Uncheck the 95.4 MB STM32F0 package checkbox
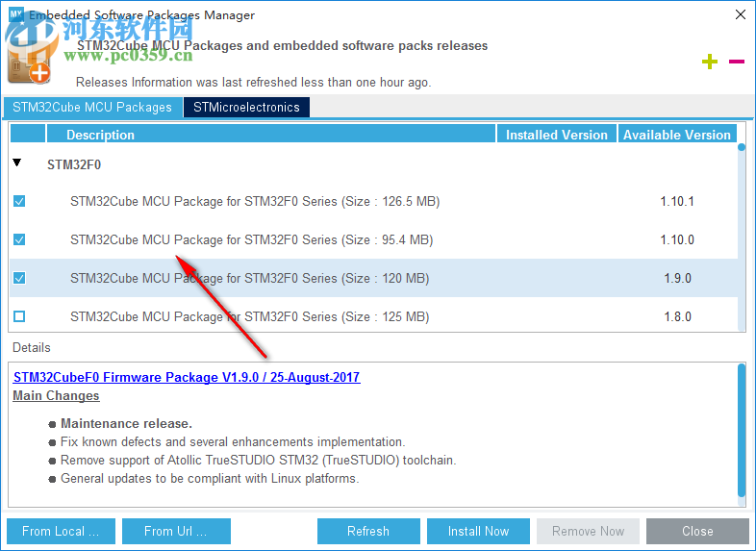756x551 pixels. coord(19,239)
